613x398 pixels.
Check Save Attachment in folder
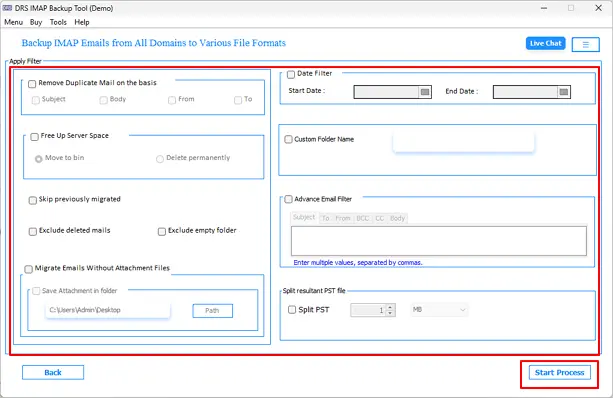point(36,291)
